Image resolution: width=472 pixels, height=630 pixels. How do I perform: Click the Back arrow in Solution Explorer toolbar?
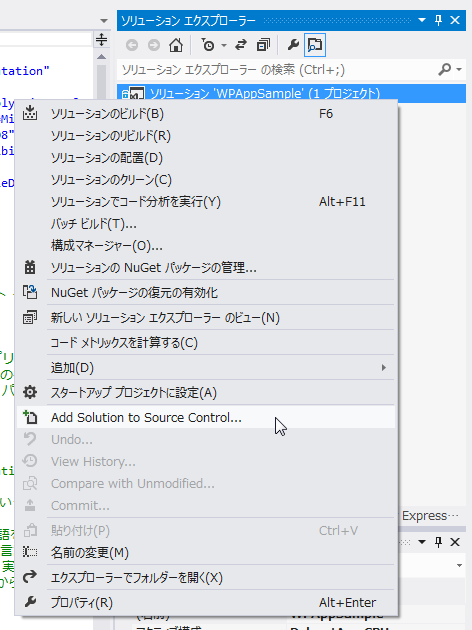coord(132,45)
